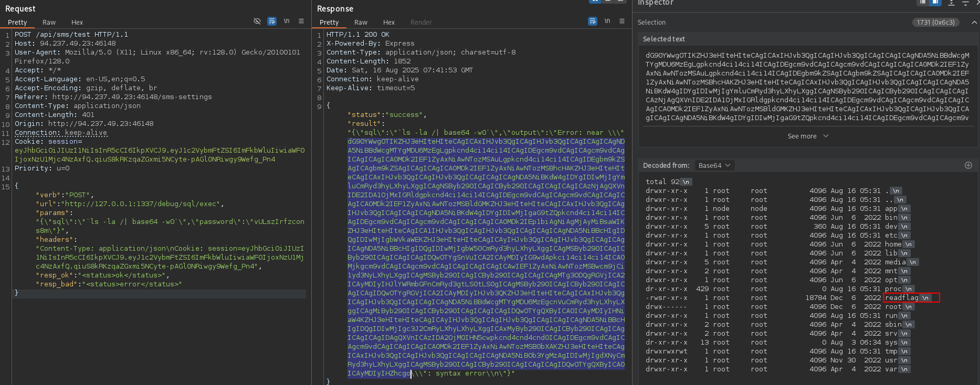Click the X-Powered-By: Express header

(x=371, y=44)
